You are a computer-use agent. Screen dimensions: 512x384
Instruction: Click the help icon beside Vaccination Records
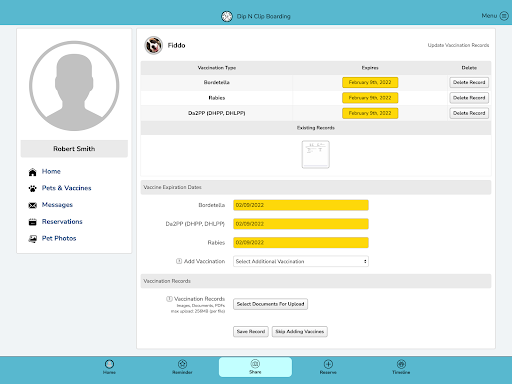point(169,299)
